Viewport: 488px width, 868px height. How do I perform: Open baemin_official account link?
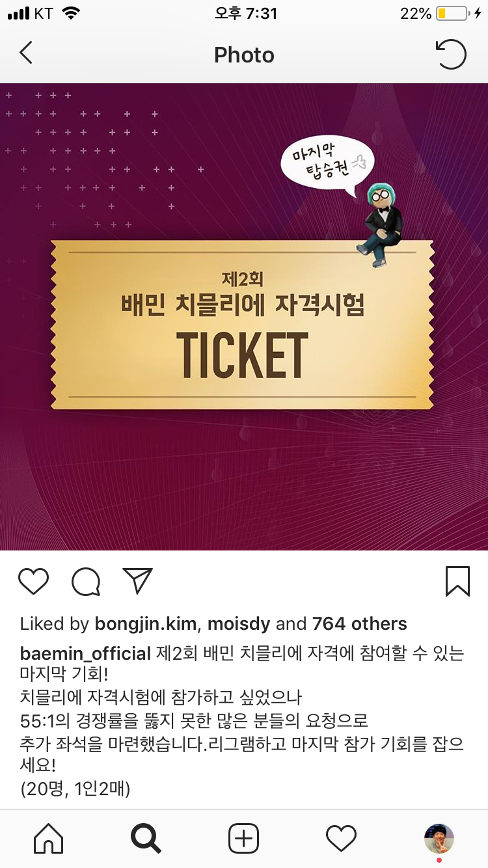(x=86, y=654)
